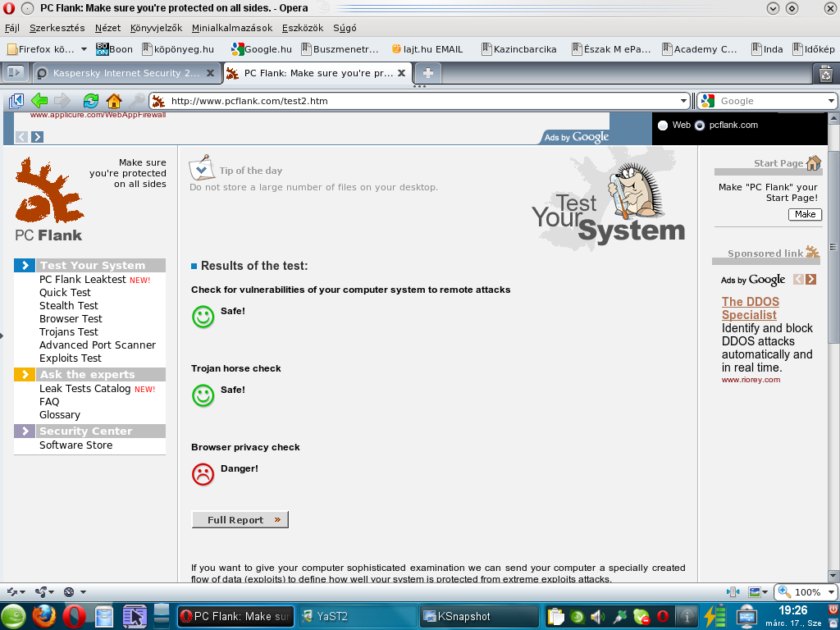Open the Súgó menu
840x630 pixels.
coord(345,28)
